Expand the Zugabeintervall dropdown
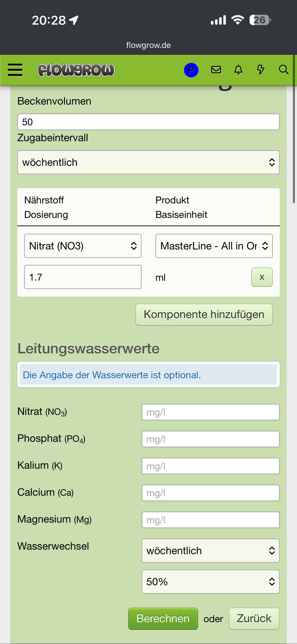The image size is (297, 644). (148, 162)
